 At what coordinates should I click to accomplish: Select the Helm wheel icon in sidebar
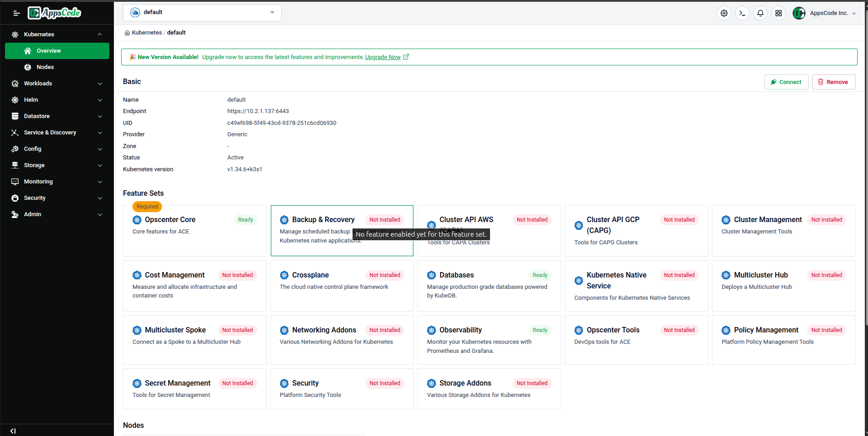coord(15,99)
